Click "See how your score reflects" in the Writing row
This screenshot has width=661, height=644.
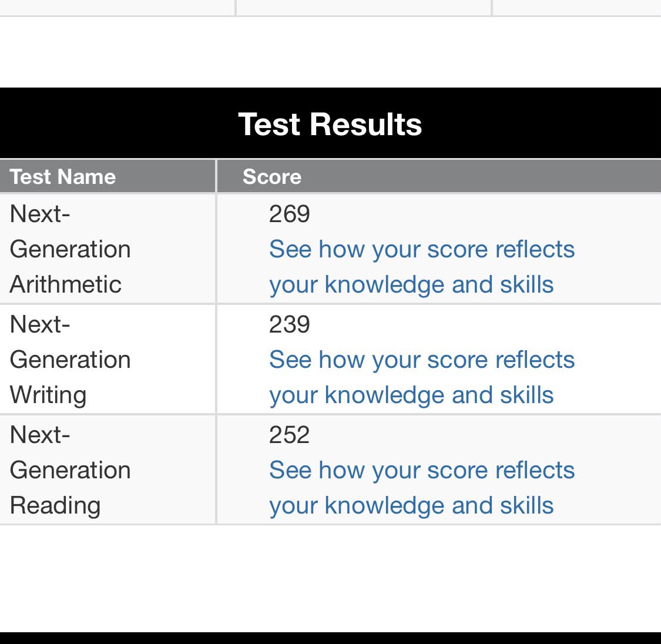421,360
